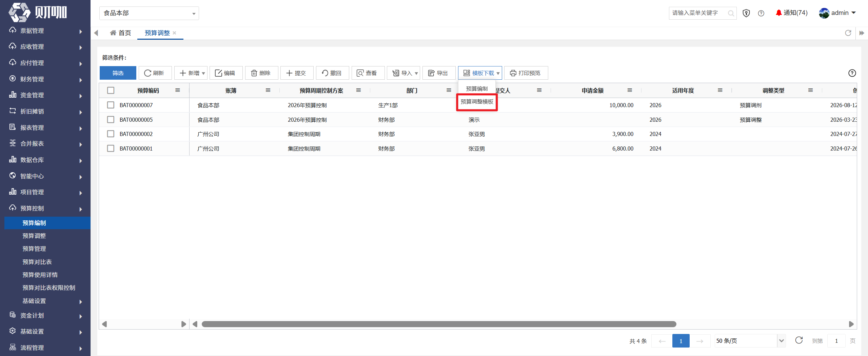
Task: Click the search magnifier icon in menu search
Action: point(731,13)
